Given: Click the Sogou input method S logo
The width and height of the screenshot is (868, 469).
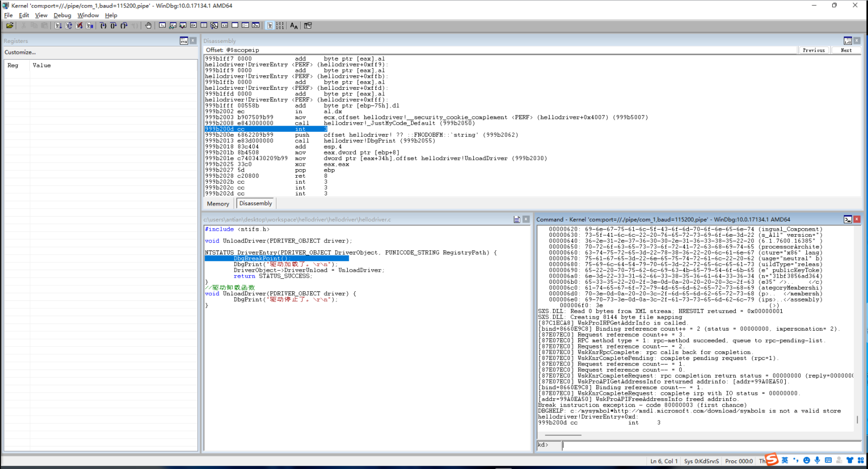Looking at the screenshot, I should pyautogui.click(x=772, y=459).
